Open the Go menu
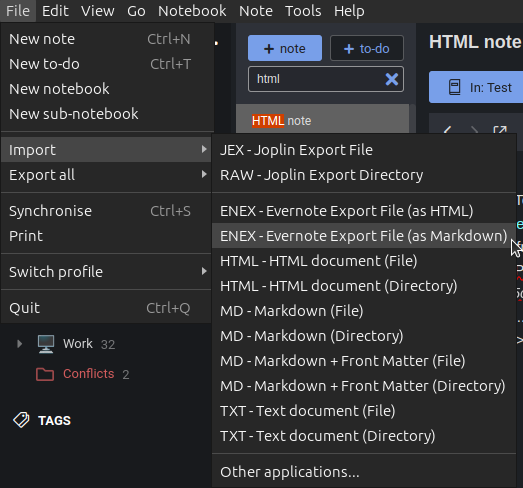This screenshot has height=488, width=523. coord(136,11)
